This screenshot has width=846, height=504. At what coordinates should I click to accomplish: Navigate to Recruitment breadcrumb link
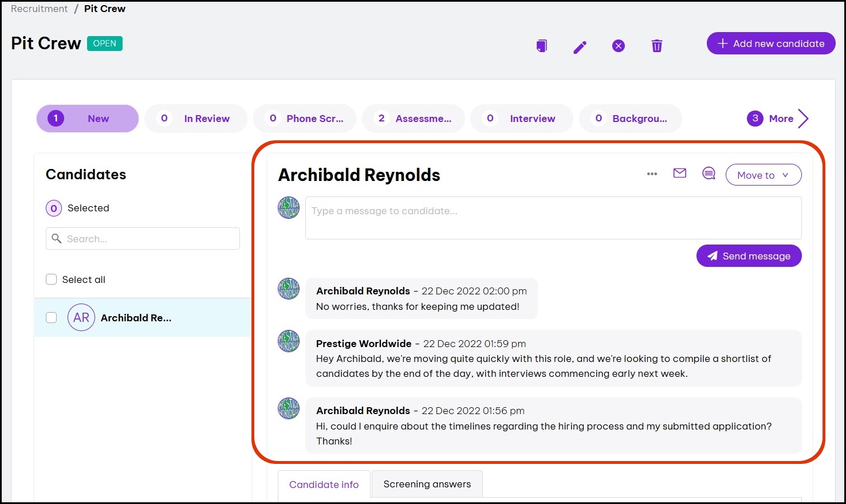click(x=39, y=9)
